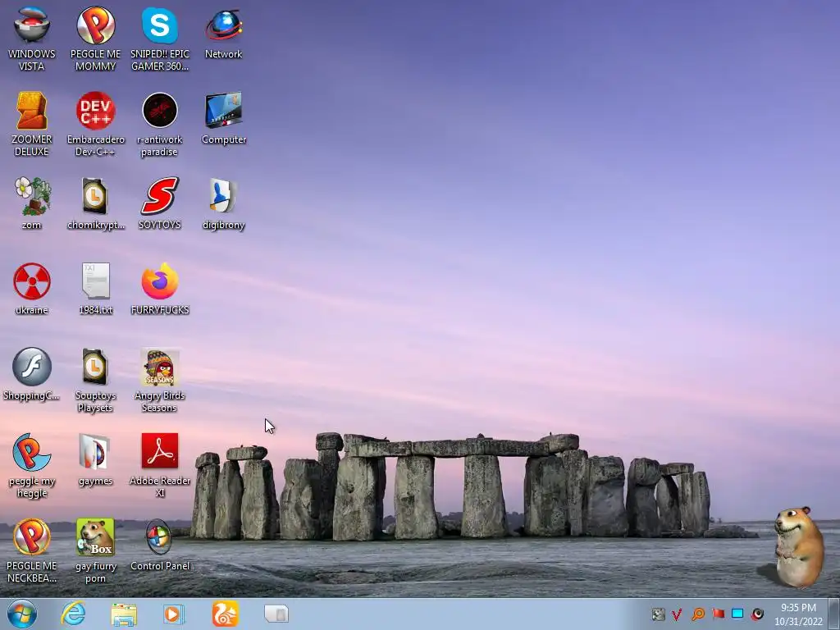Click the speaker volume tray icon
The width and height of the screenshot is (840, 630).
click(x=757, y=614)
